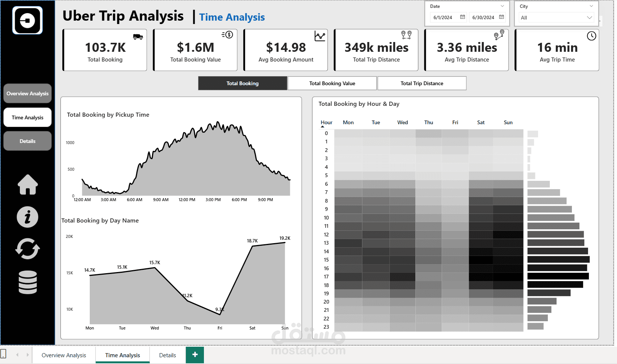
Task: Click the 18.7K Saturday data label
Action: [x=252, y=241]
